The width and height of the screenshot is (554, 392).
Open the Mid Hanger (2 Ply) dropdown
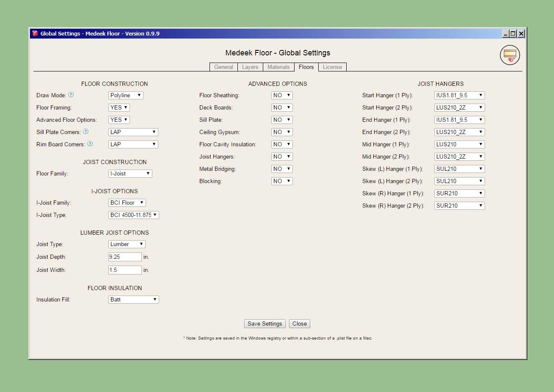pyautogui.click(x=460, y=156)
